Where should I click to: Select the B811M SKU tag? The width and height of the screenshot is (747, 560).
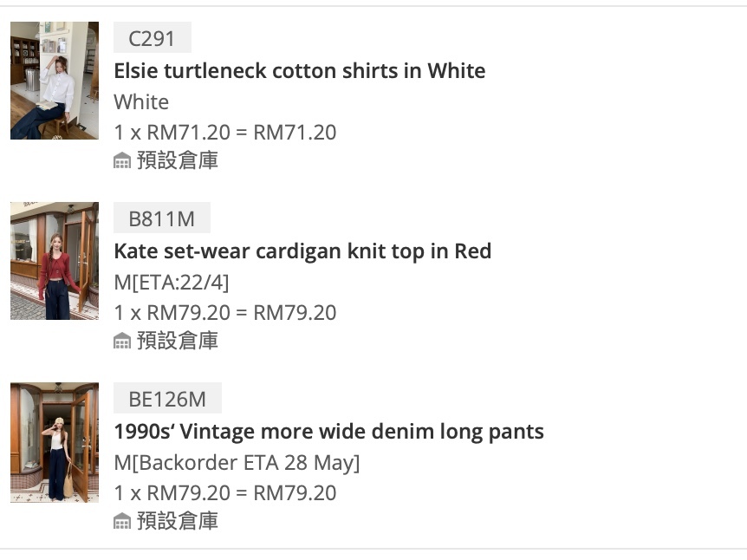pos(162,218)
